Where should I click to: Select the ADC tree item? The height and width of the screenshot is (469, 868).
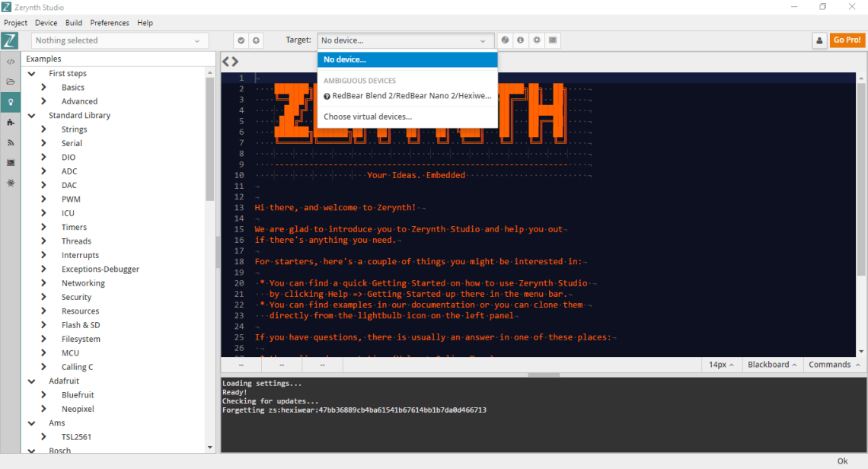click(x=69, y=171)
